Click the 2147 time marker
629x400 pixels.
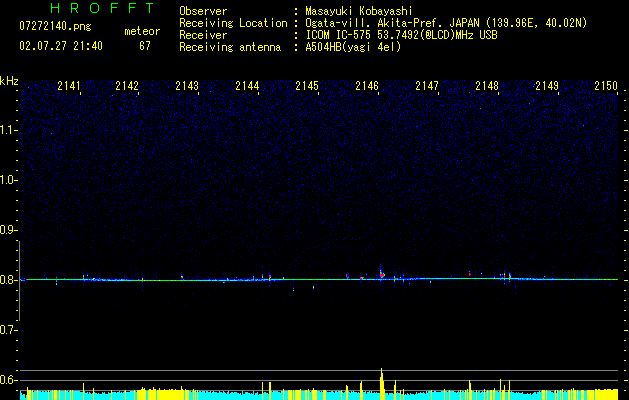(x=427, y=86)
